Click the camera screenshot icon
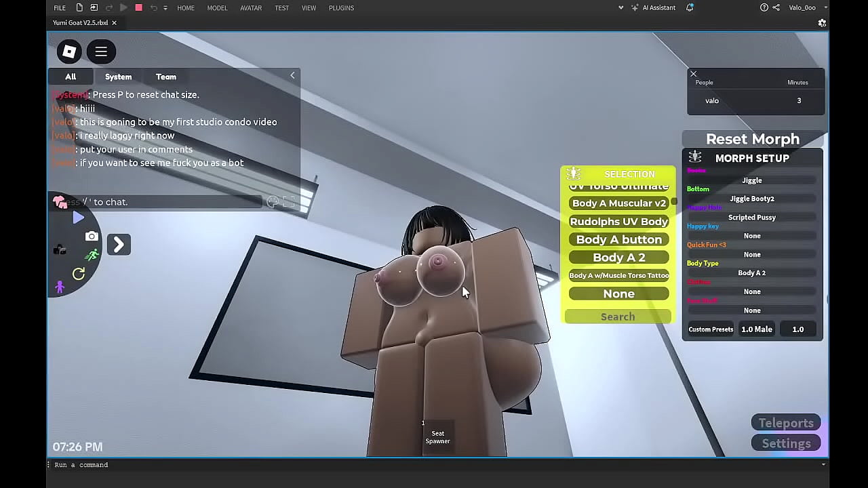The image size is (868, 488). click(x=92, y=237)
